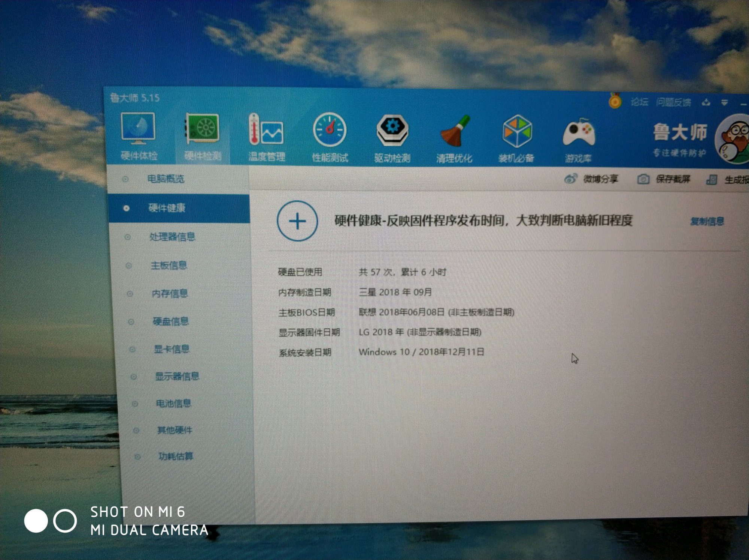The image size is (749, 560).
Task: Open the title bar dropdown menu arrow
Action: pos(725,102)
